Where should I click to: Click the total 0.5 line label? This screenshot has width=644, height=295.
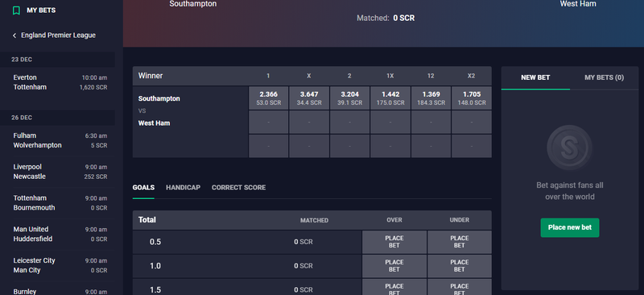(x=155, y=242)
